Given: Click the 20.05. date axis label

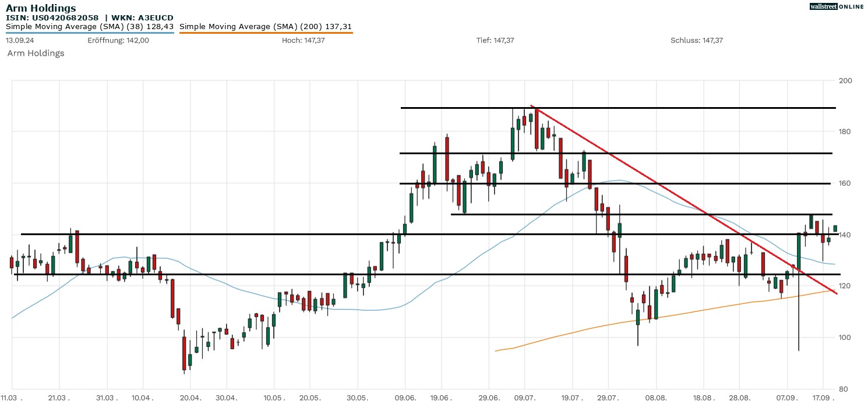Looking at the screenshot, I should [x=310, y=398].
